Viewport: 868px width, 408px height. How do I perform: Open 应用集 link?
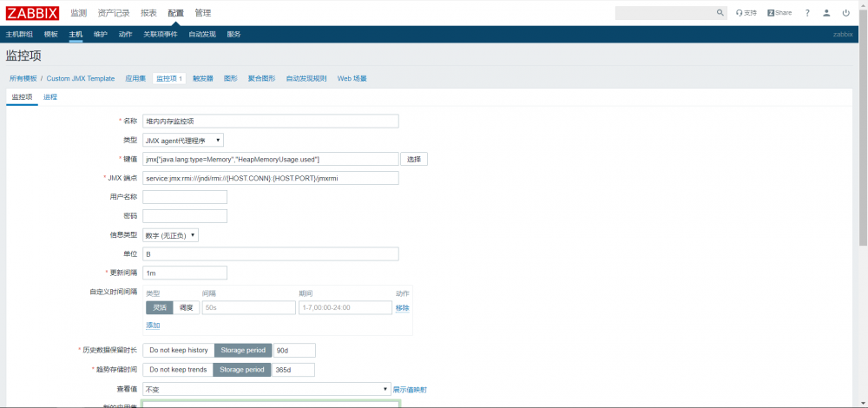[135, 79]
